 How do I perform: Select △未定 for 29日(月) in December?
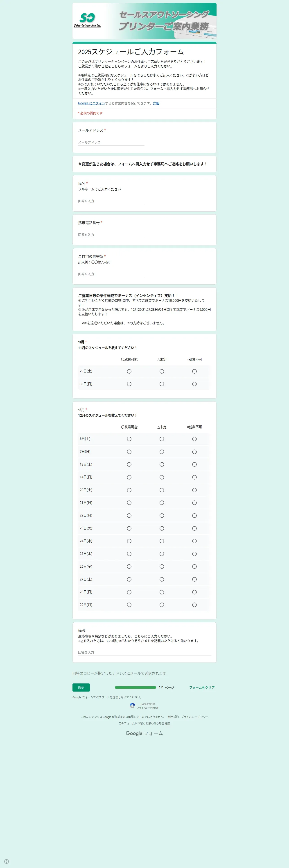pyautogui.click(x=162, y=605)
